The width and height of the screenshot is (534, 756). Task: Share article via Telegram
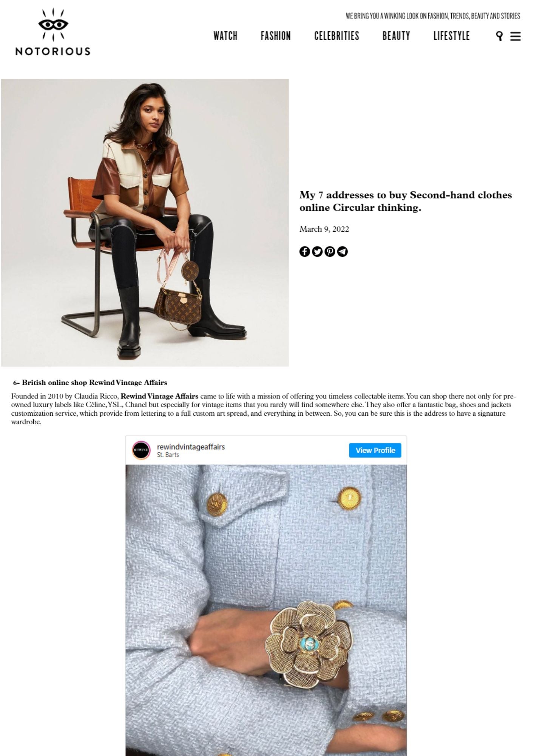click(342, 251)
